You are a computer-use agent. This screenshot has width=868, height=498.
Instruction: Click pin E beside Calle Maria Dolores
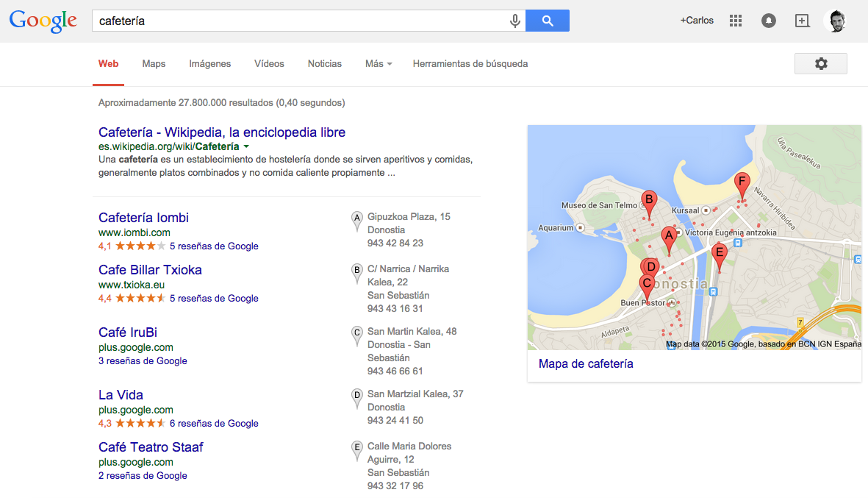click(x=357, y=449)
